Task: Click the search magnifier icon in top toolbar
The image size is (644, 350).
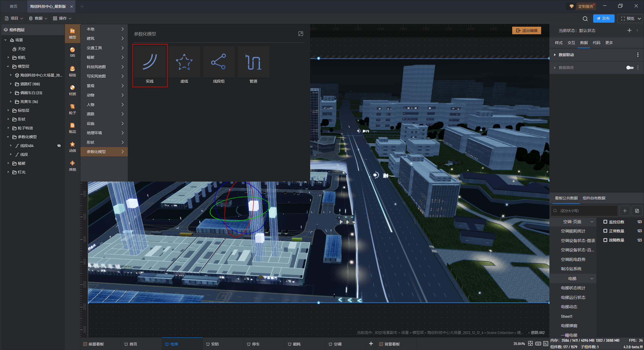Action: (585, 19)
